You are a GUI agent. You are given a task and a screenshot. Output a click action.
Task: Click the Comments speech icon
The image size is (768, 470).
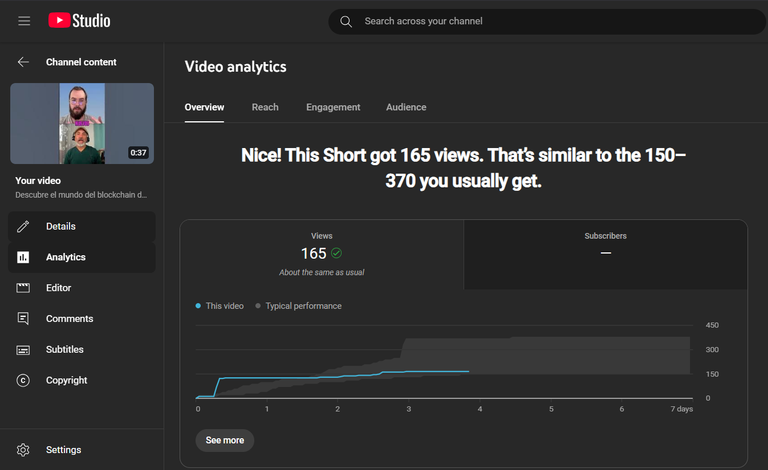tap(23, 319)
